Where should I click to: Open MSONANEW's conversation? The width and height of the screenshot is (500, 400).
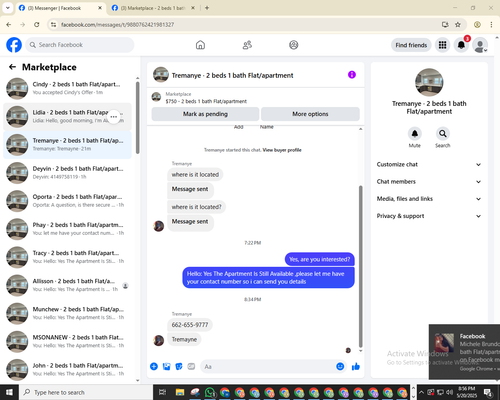click(x=67, y=341)
